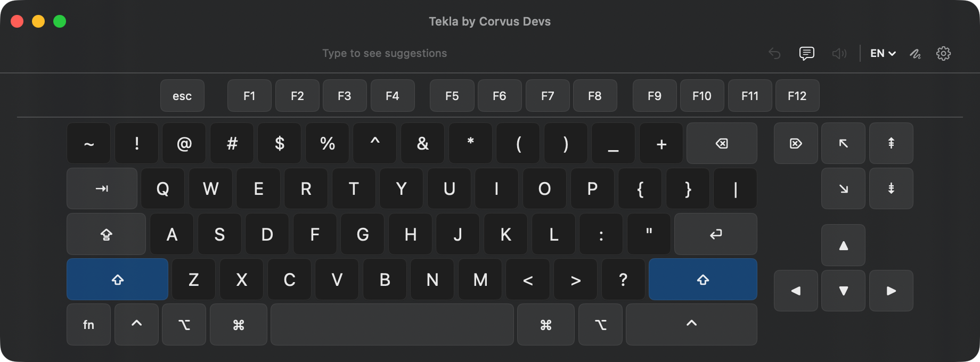Click the { left brace key
Screen dimensions: 980x362
640,188
